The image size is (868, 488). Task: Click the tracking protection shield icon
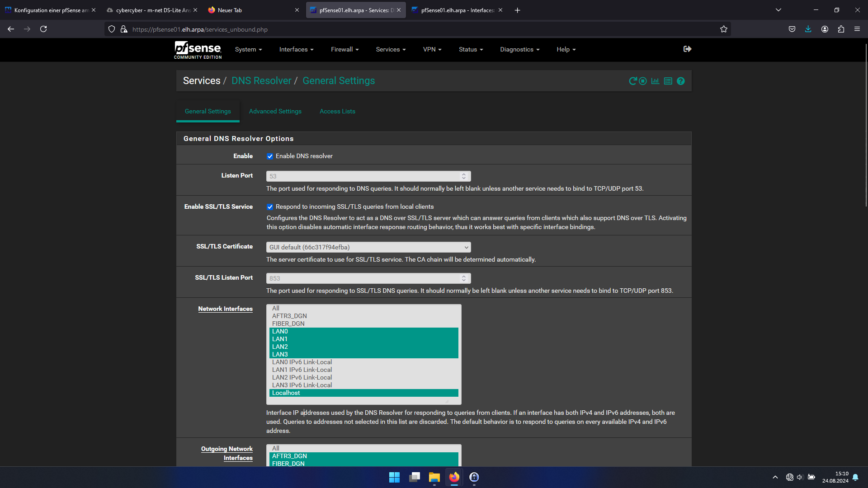(112, 29)
